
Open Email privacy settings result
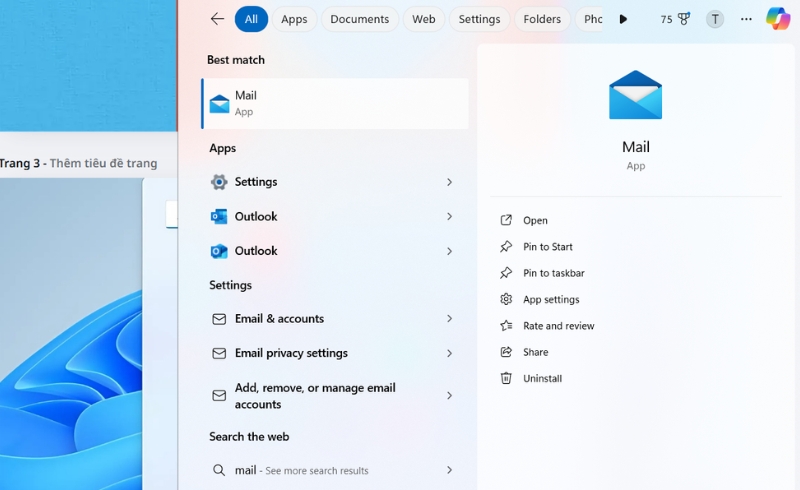[335, 353]
